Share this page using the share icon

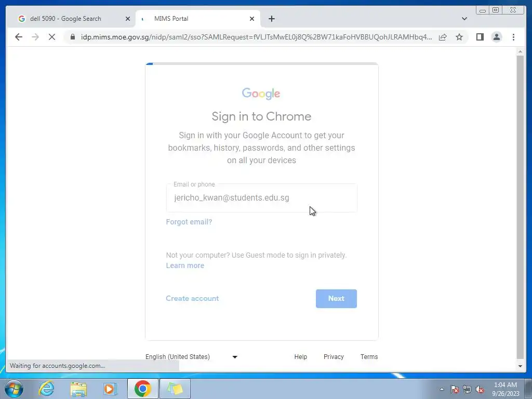[443, 37]
